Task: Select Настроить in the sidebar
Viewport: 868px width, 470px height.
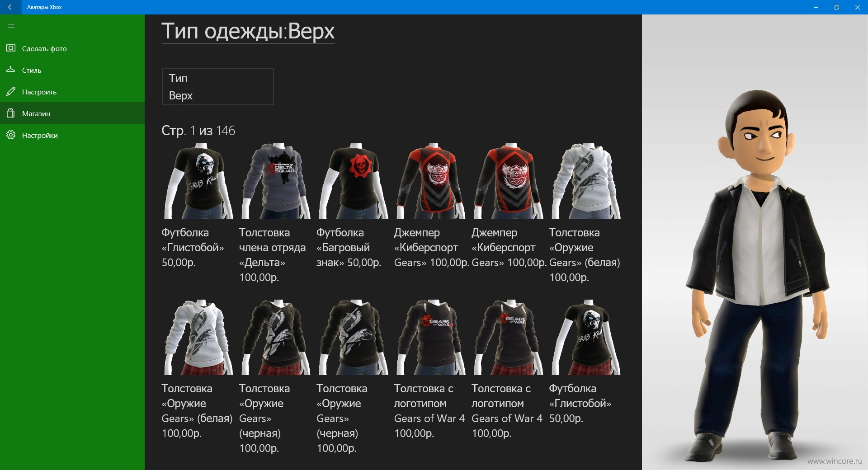Action: (72, 92)
